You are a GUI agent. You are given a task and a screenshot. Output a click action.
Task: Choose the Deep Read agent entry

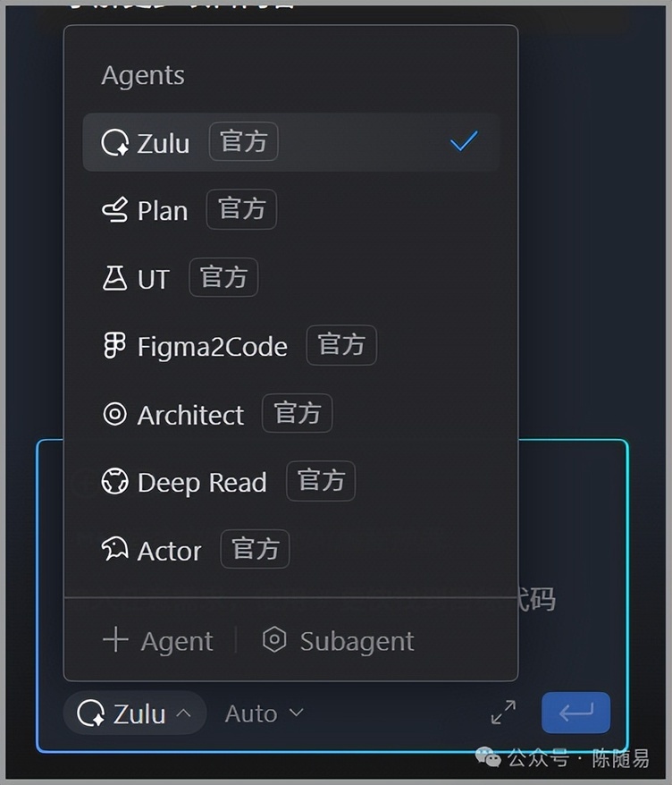click(x=202, y=483)
